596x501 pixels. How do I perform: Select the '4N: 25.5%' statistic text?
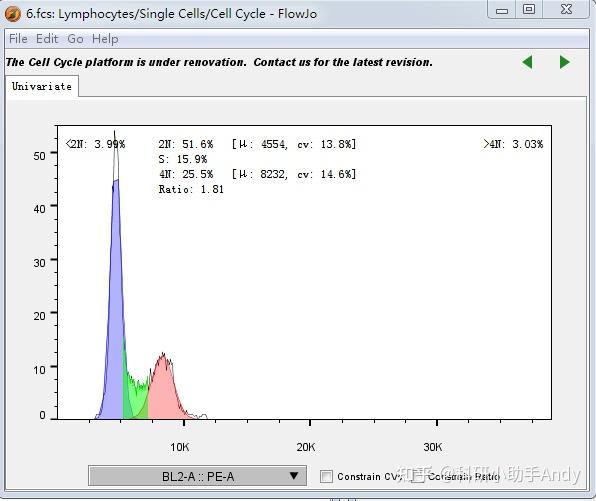click(x=186, y=174)
